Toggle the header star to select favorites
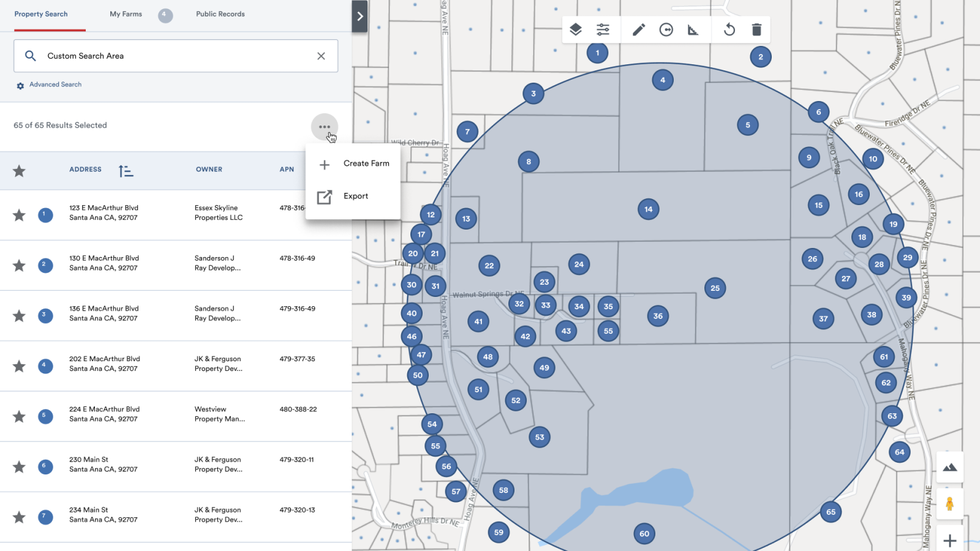980x551 pixels. point(19,170)
